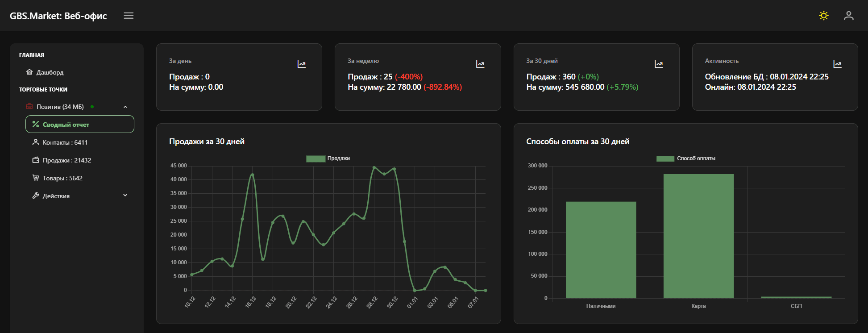Open Дашборд from the sidebar
Viewport: 868px width, 333px height.
point(50,72)
